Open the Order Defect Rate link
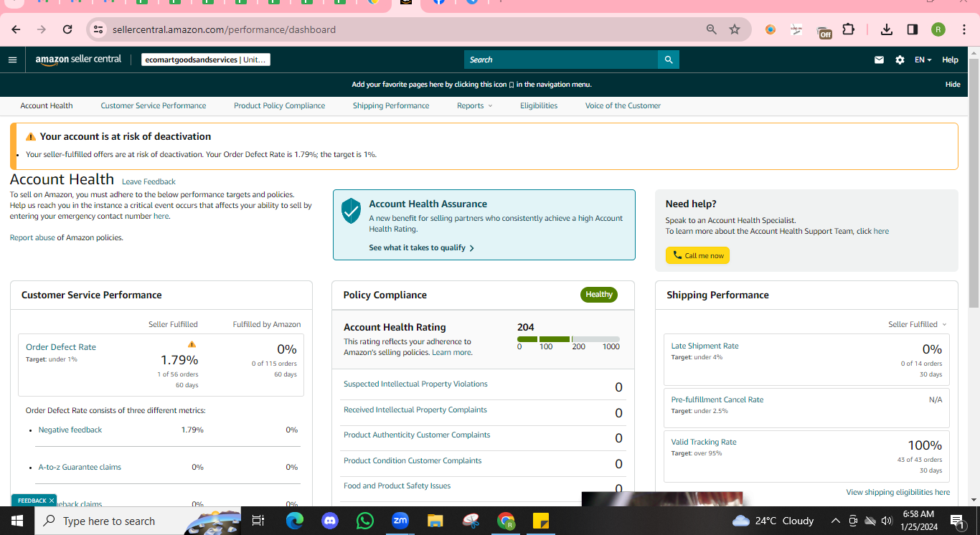Image resolution: width=980 pixels, height=535 pixels. click(x=61, y=347)
